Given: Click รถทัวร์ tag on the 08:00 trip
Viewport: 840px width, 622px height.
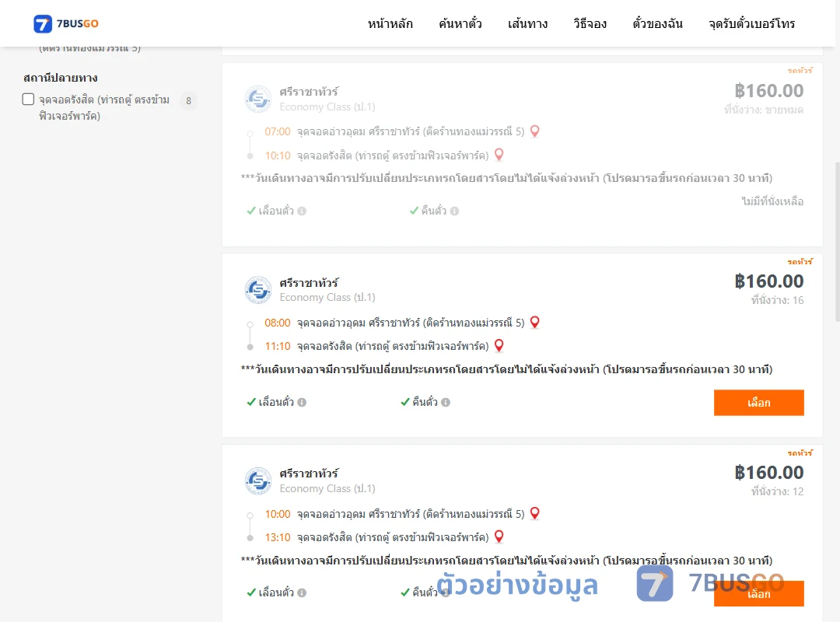Looking at the screenshot, I should [800, 261].
